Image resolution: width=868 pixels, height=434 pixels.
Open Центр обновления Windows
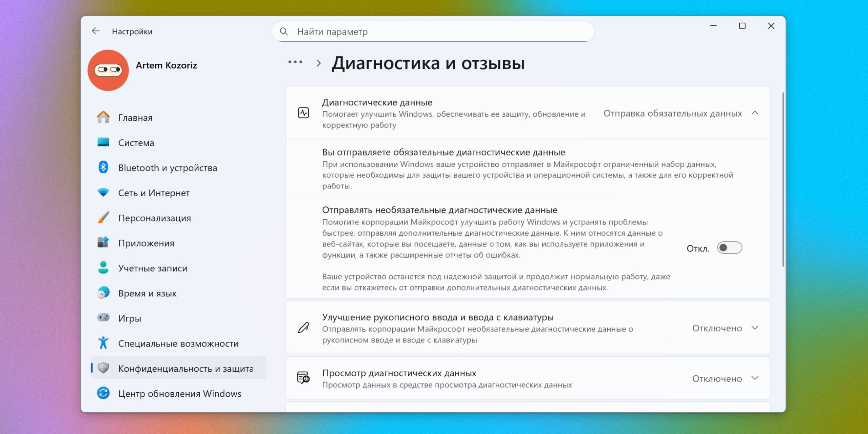click(x=179, y=393)
